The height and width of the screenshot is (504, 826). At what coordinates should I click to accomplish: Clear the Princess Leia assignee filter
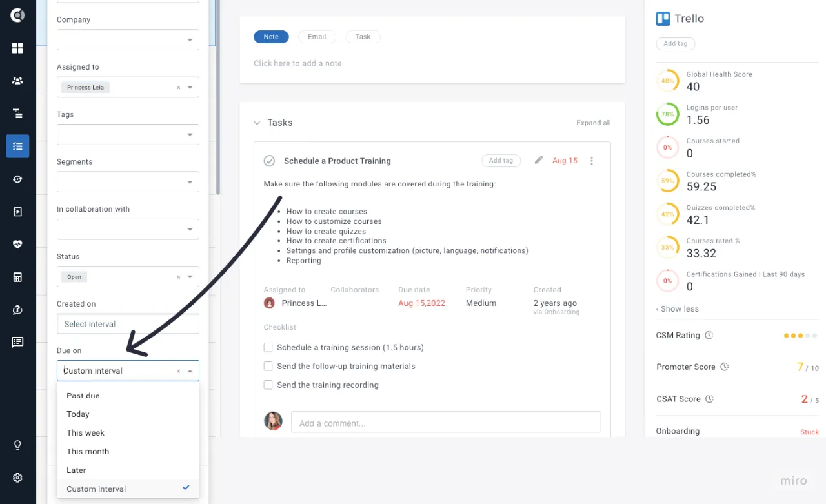179,88
